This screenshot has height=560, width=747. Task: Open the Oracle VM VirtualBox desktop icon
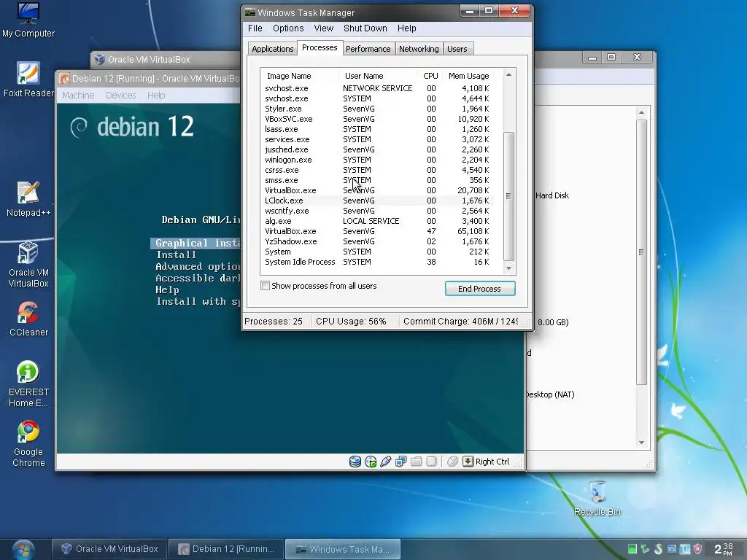[x=28, y=265]
